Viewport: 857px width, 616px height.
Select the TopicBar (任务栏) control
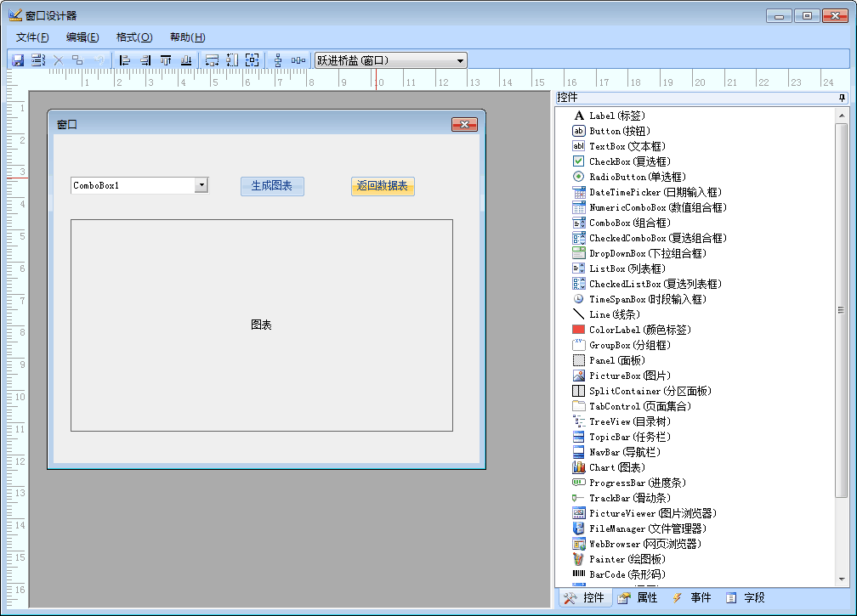621,437
